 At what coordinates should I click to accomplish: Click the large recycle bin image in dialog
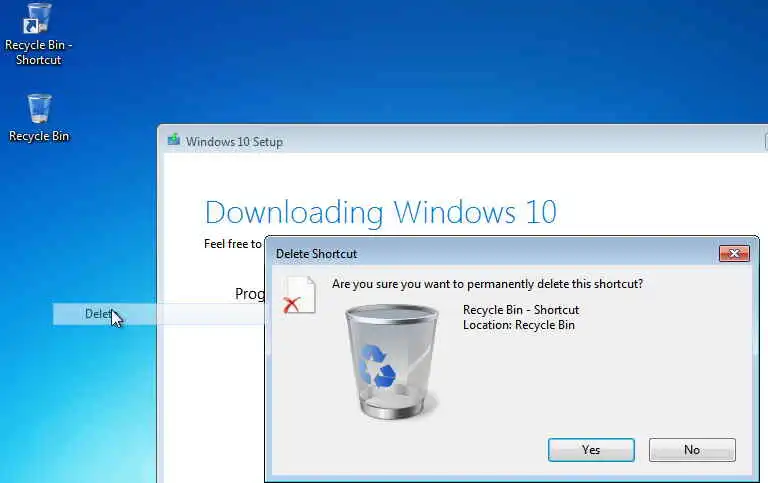[x=392, y=362]
